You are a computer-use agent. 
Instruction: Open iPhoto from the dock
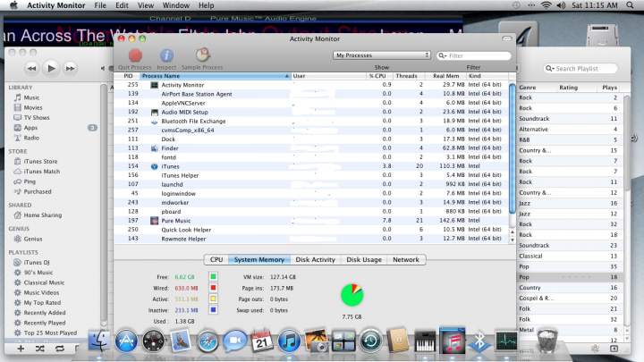pyautogui.click(x=317, y=341)
